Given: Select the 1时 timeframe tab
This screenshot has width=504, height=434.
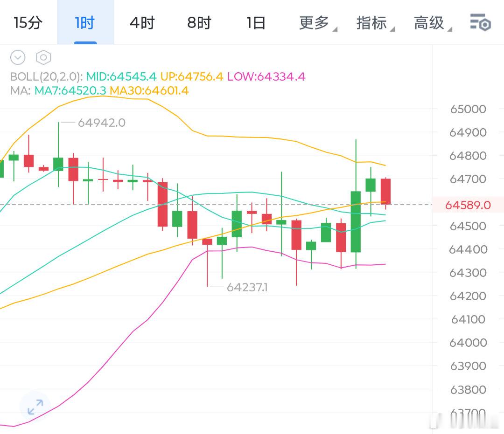Looking at the screenshot, I should [x=85, y=23].
